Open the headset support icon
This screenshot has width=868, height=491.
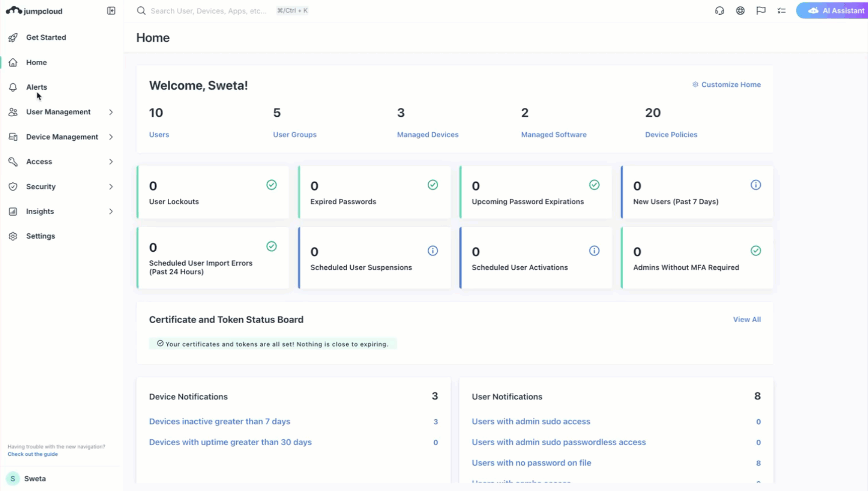tap(719, 11)
